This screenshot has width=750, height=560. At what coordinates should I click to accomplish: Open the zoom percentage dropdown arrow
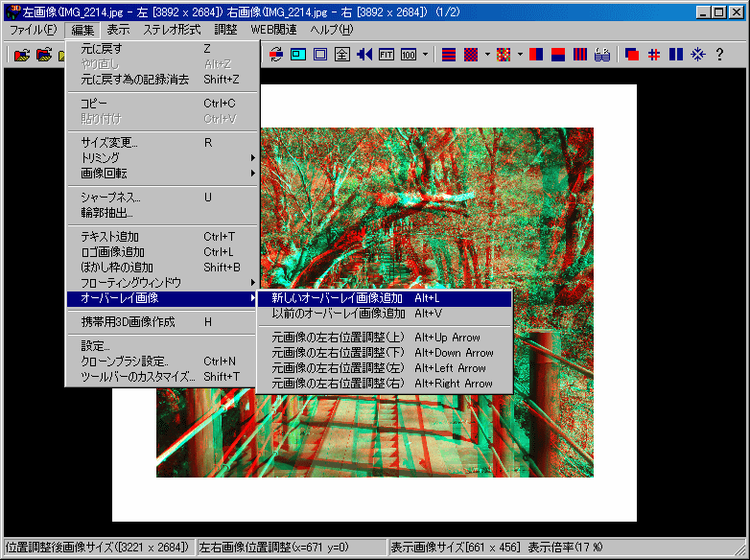[x=425, y=55]
